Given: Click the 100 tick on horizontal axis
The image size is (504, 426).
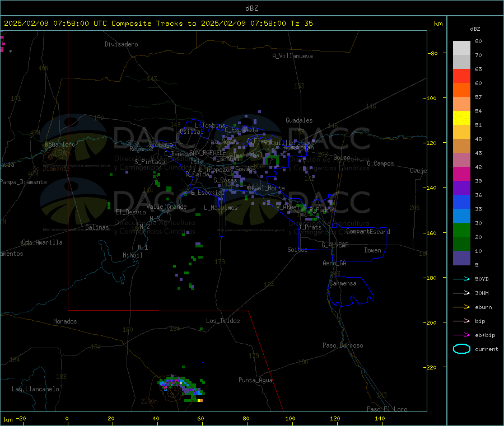Looking at the screenshot, I should click(290, 418).
